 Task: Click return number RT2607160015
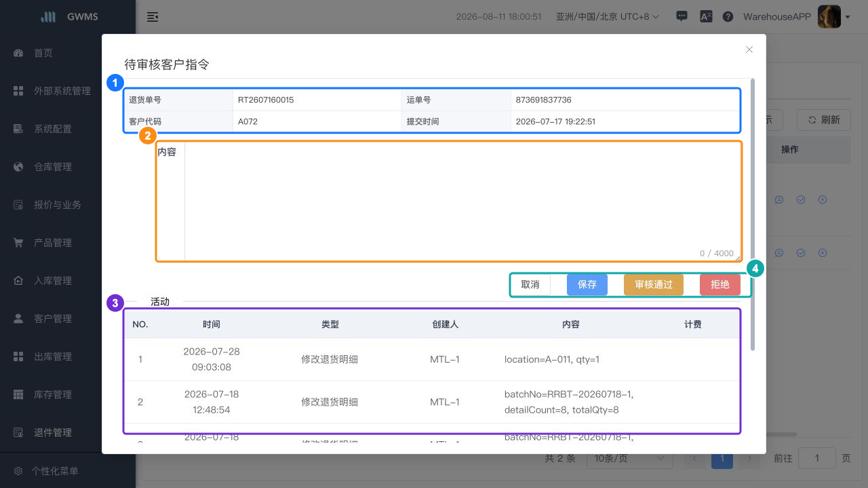point(266,100)
